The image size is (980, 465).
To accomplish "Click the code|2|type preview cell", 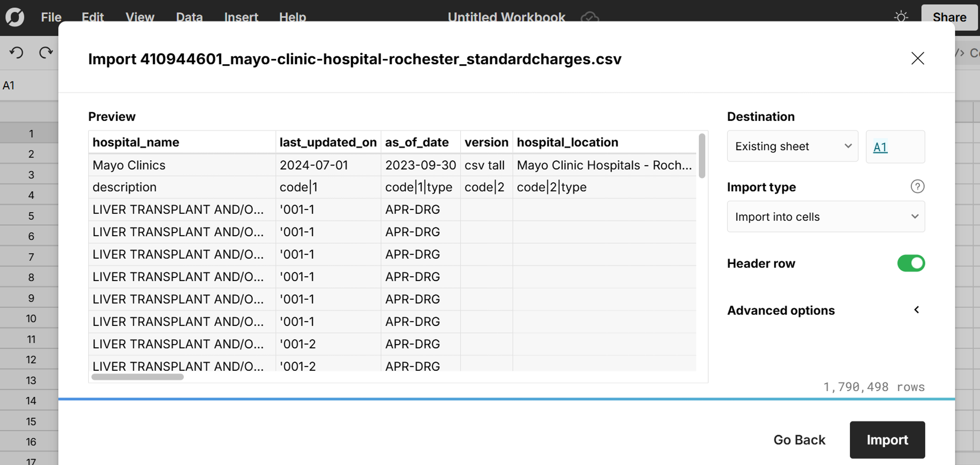I will pos(604,187).
